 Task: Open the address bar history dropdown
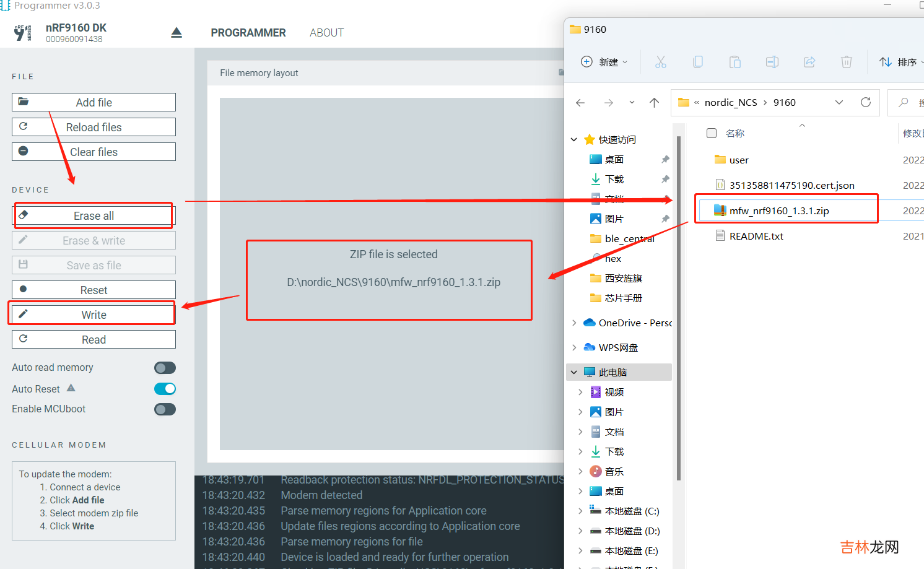839,103
